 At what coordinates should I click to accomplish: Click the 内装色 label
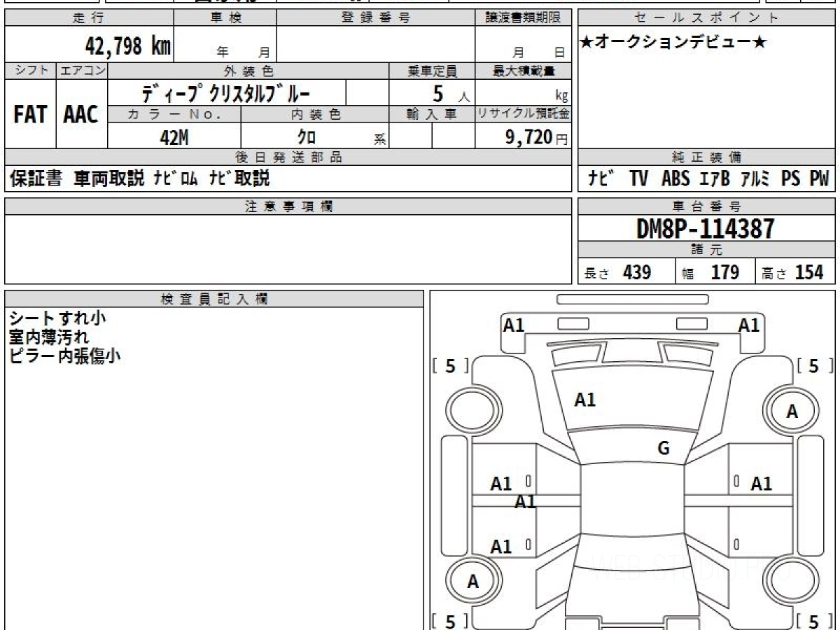coord(315,114)
